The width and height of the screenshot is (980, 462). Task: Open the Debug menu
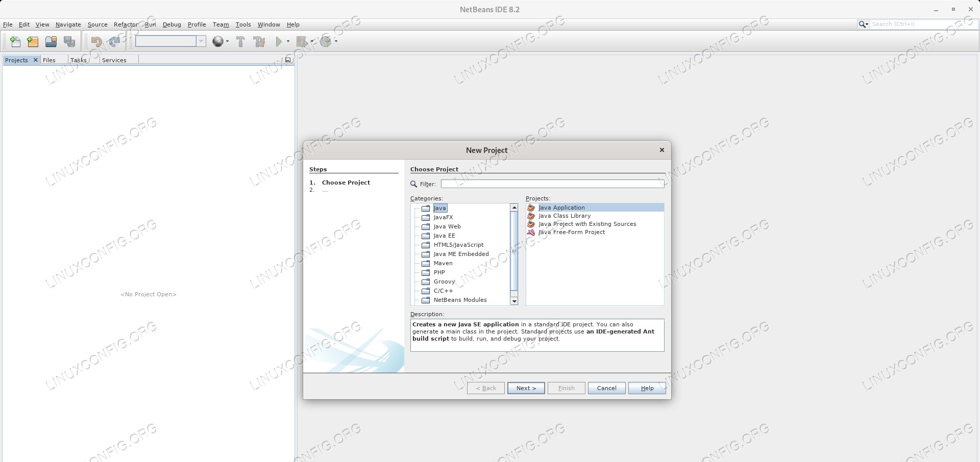172,24
